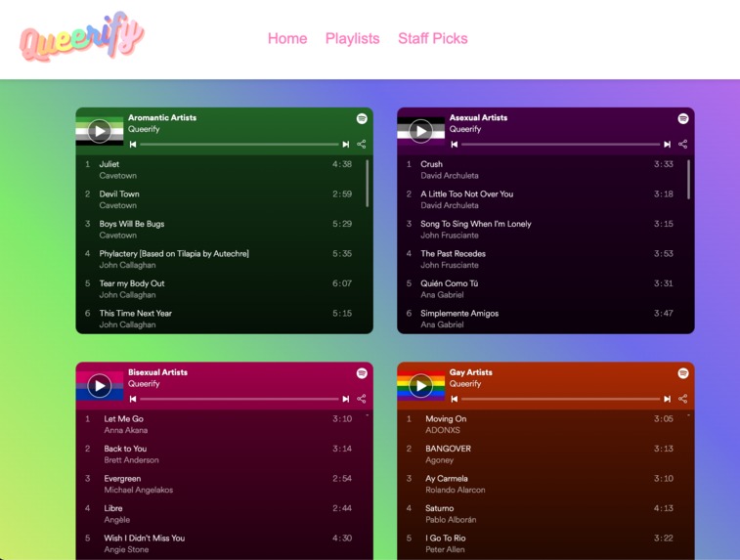Skip to previous track in Bisexual Artists
The width and height of the screenshot is (740, 560).
pyautogui.click(x=133, y=399)
